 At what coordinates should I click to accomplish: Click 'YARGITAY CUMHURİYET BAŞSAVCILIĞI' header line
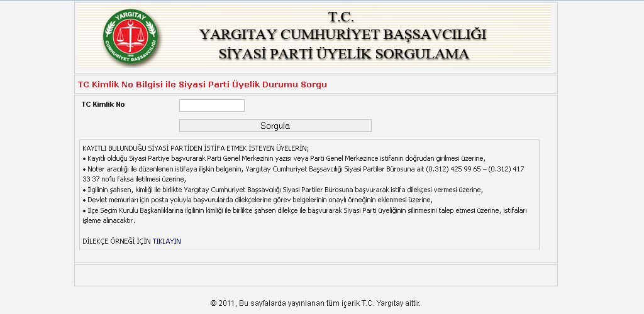[343, 35]
